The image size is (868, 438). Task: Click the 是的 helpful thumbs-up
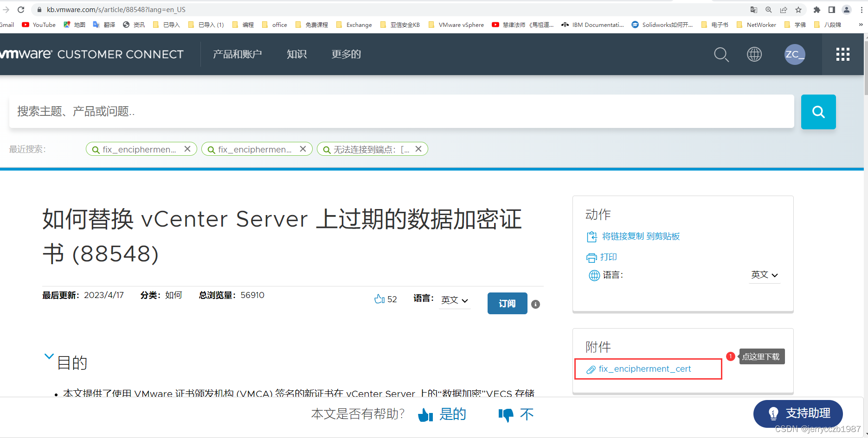pos(442,414)
